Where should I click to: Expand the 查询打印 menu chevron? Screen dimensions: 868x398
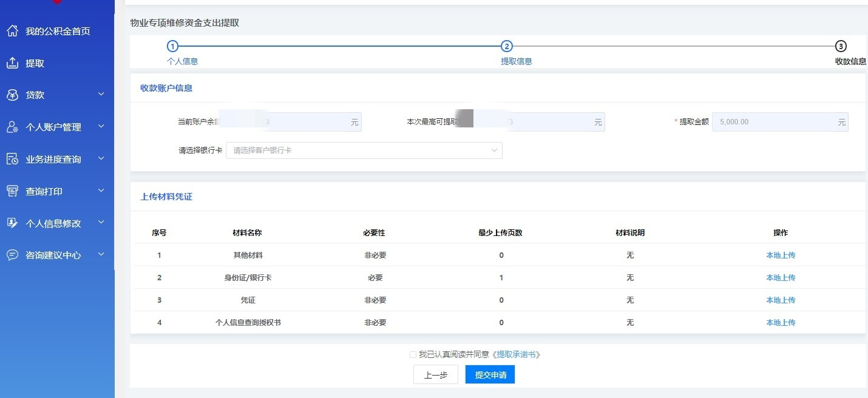point(101,191)
